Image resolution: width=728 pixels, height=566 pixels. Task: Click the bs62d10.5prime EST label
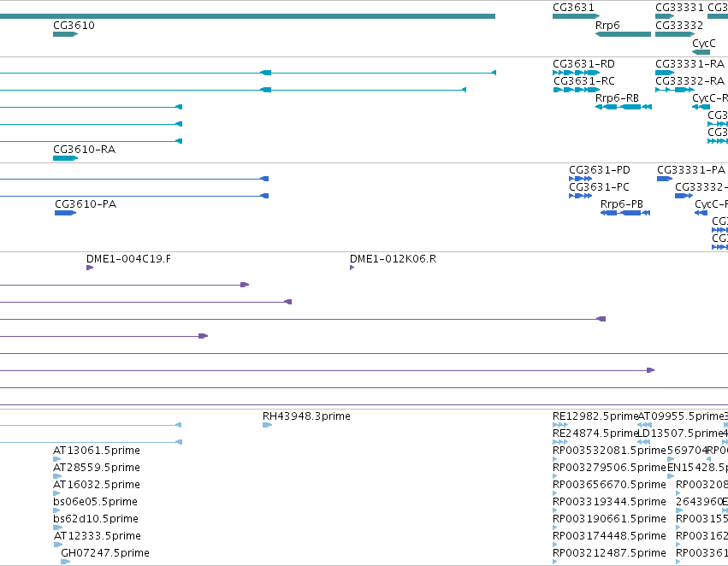(x=96, y=519)
